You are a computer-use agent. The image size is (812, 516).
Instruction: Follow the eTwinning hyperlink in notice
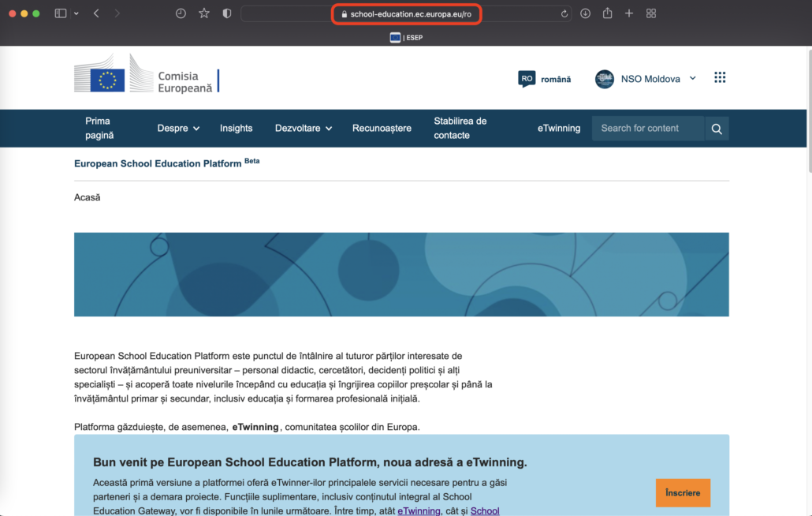coord(419,510)
